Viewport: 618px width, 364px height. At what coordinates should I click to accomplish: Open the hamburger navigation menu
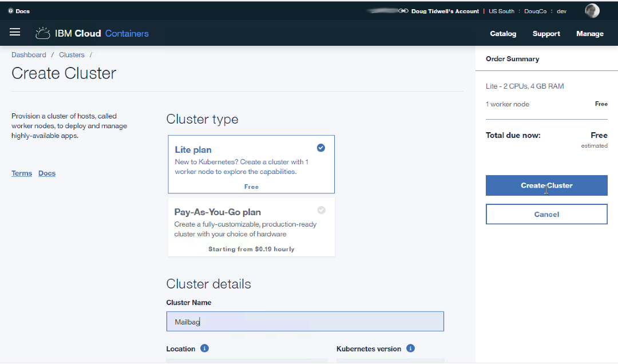click(15, 33)
